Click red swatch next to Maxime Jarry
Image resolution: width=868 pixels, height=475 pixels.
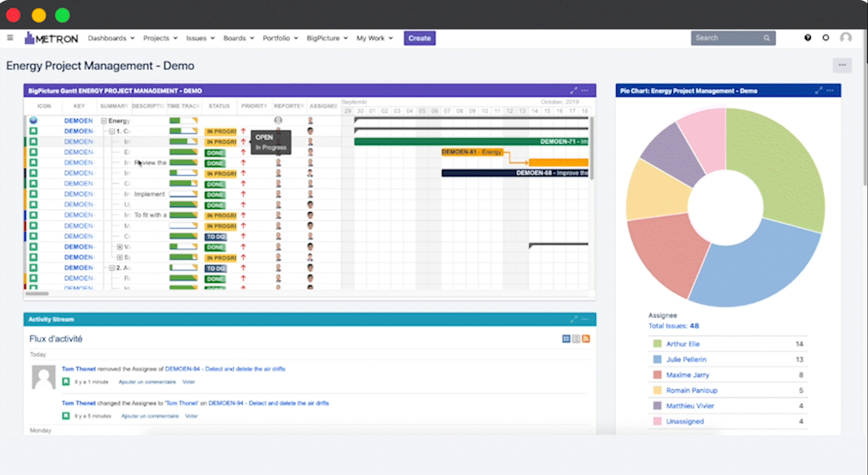coord(658,375)
